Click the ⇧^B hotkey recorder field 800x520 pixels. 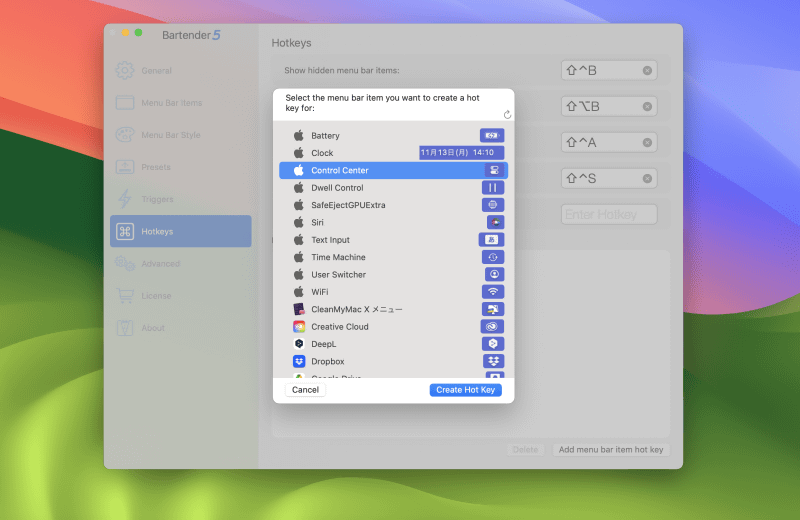tap(609, 70)
